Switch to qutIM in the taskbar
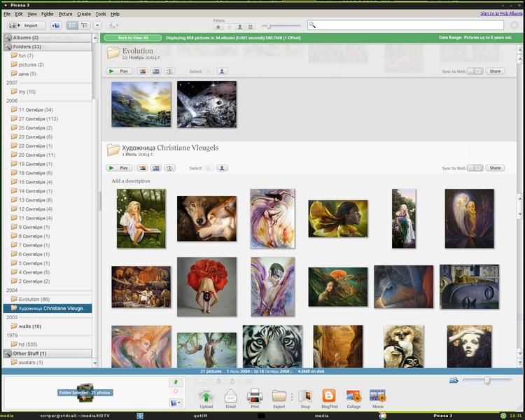Image resolution: width=525 pixels, height=420 pixels. (x=200, y=416)
